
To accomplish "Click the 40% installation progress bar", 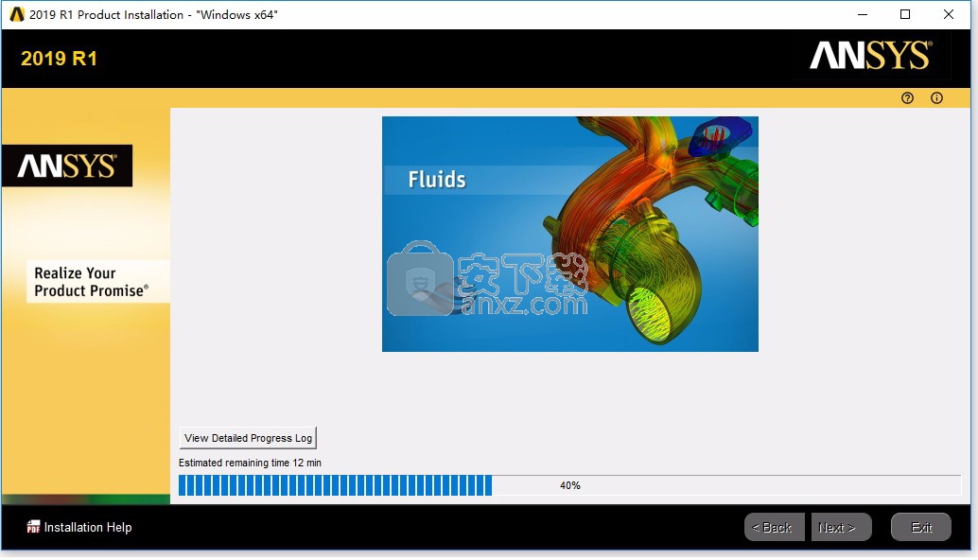I will tap(569, 485).
